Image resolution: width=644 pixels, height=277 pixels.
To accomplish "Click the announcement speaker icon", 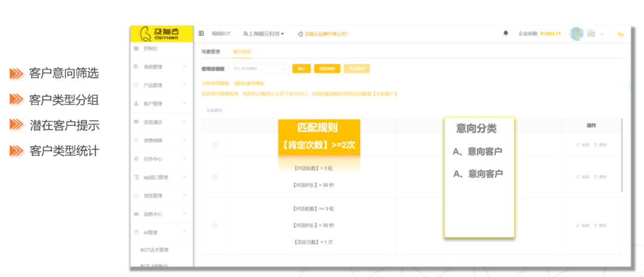I will (x=300, y=34).
